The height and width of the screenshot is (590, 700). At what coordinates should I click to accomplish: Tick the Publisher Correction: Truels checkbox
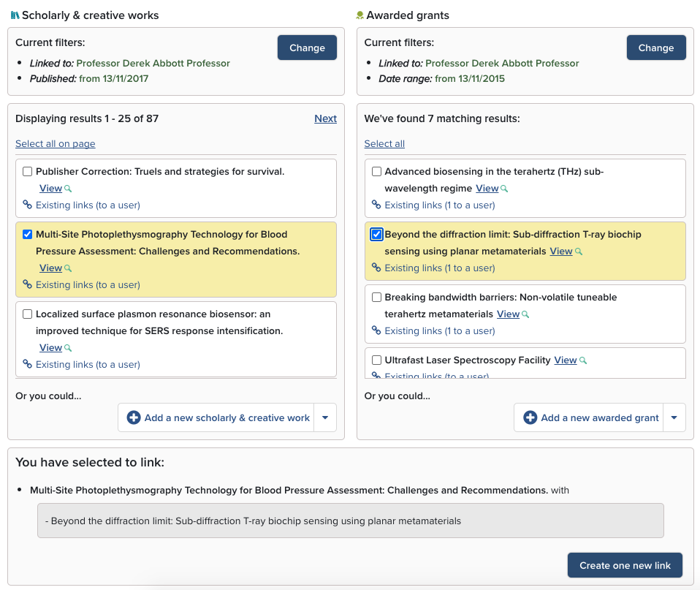[28, 172]
